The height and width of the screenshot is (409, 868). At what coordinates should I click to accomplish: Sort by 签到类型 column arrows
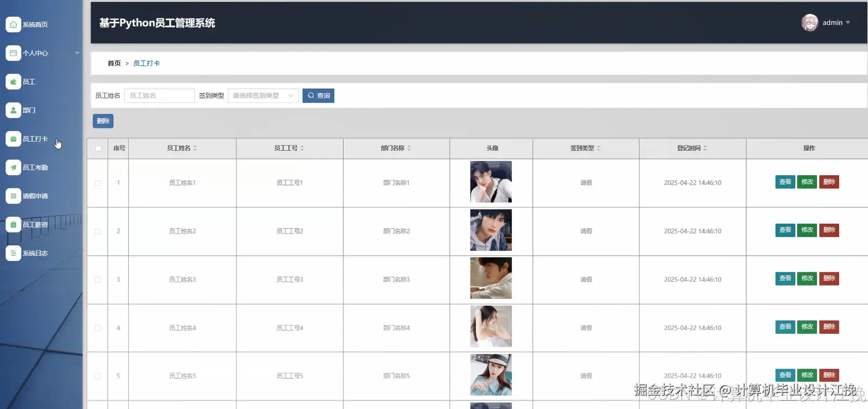(x=598, y=148)
